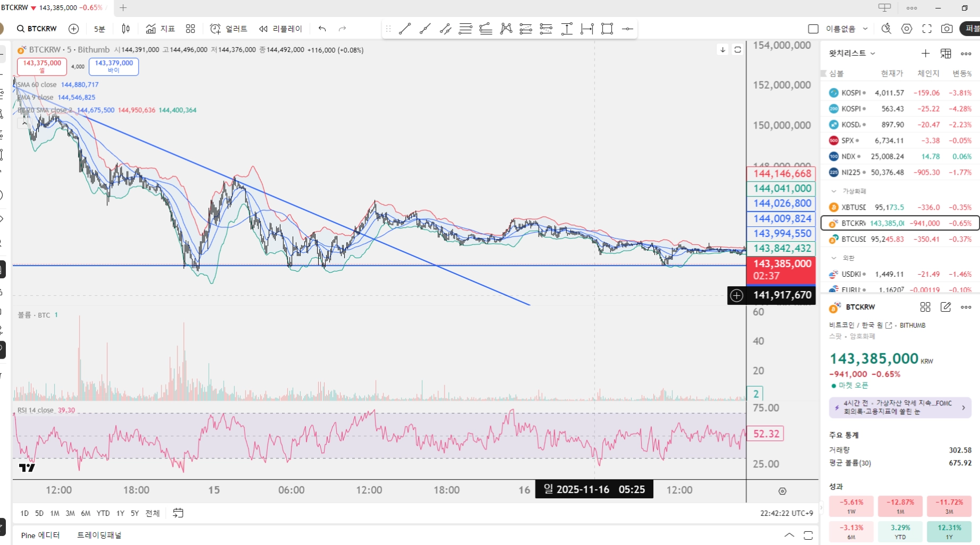
Task: Collapse the 가상화폐 watchlist section
Action: point(833,191)
